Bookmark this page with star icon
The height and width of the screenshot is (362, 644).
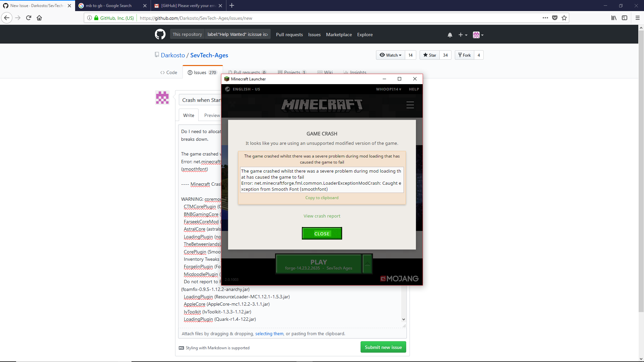click(x=564, y=18)
